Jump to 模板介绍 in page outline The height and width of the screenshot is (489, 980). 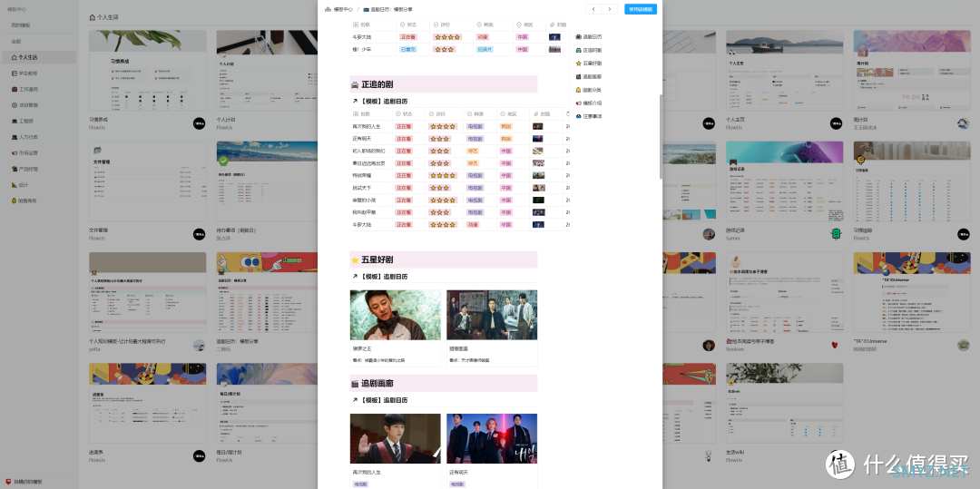point(589,103)
